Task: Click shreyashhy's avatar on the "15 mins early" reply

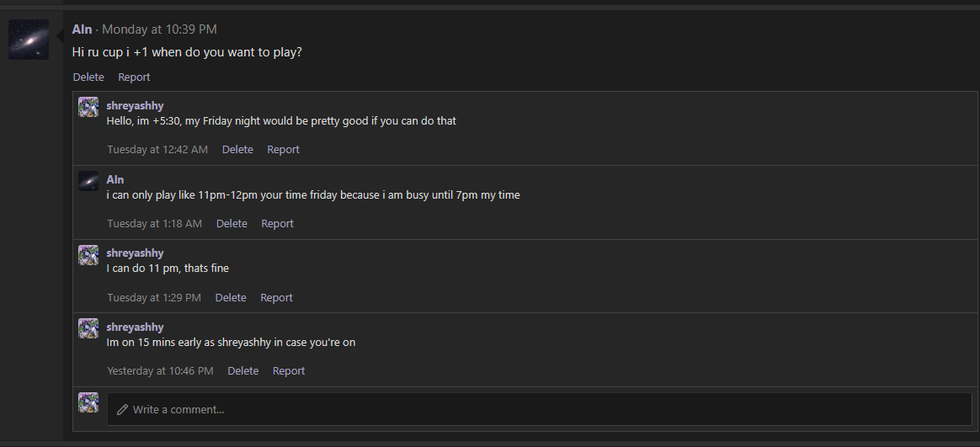Action: click(x=88, y=328)
